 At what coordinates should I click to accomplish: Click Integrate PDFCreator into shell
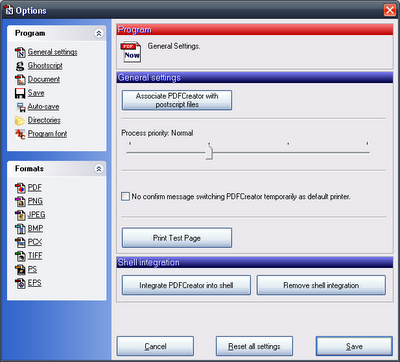point(186,285)
